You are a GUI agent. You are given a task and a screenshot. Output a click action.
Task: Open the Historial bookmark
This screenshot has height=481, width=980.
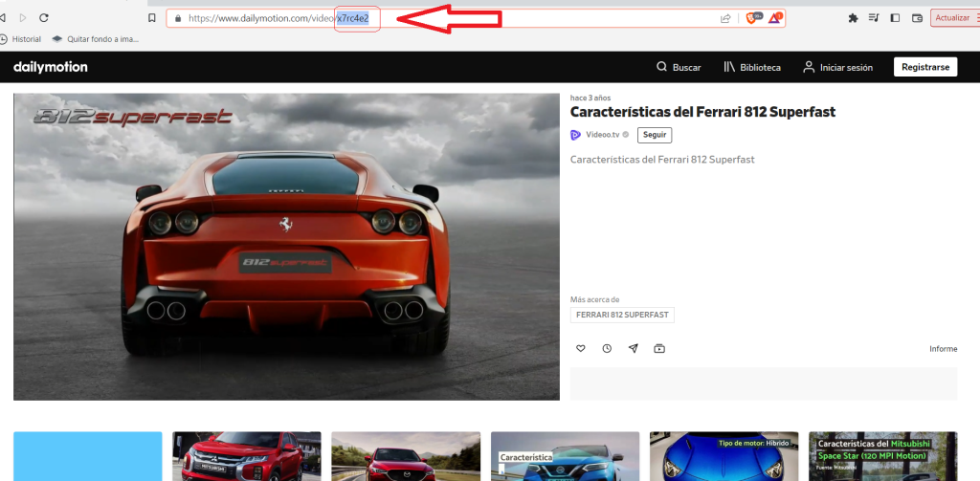21,39
